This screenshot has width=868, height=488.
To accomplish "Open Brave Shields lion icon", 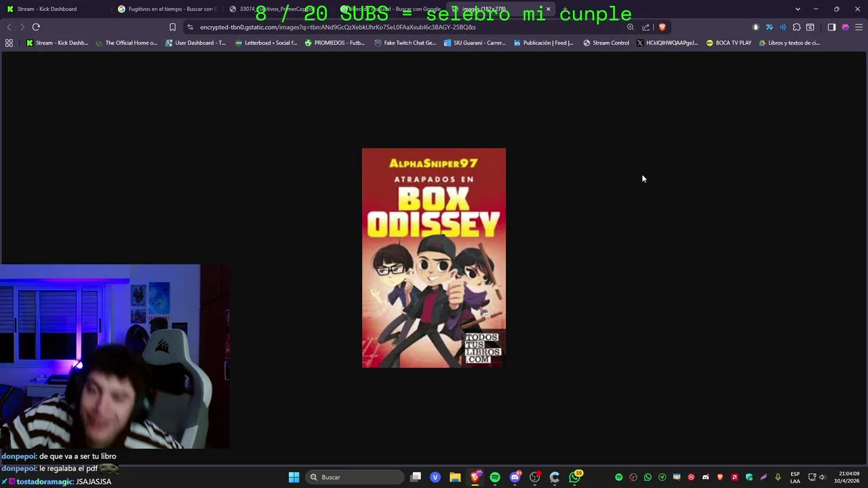I will (x=663, y=27).
